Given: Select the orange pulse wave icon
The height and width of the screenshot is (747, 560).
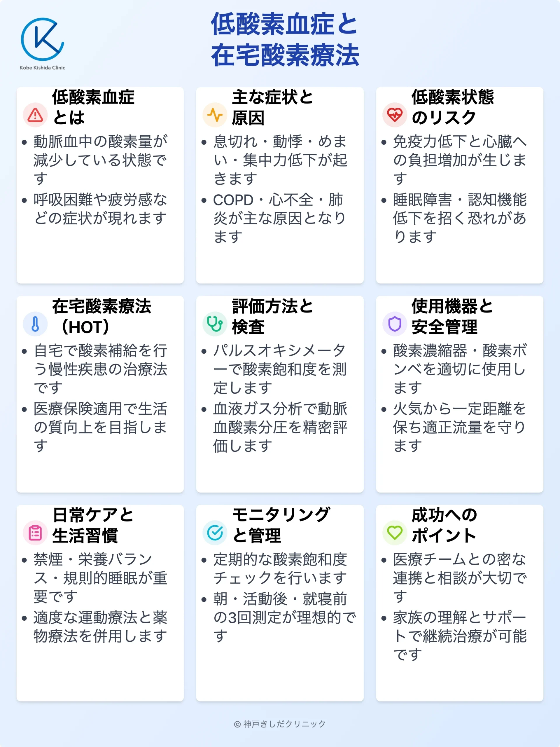Looking at the screenshot, I should [215, 115].
